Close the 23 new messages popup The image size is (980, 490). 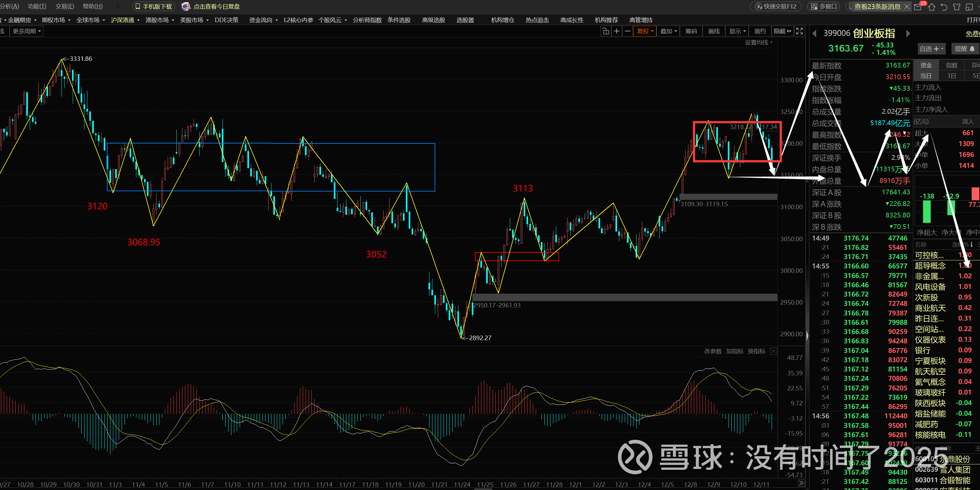pyautogui.click(x=907, y=6)
